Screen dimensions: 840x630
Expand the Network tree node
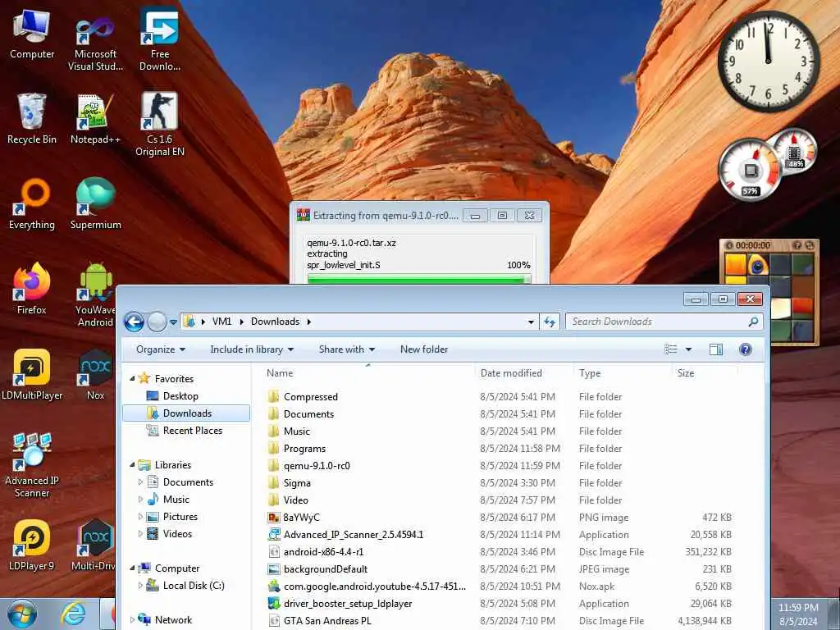132,620
